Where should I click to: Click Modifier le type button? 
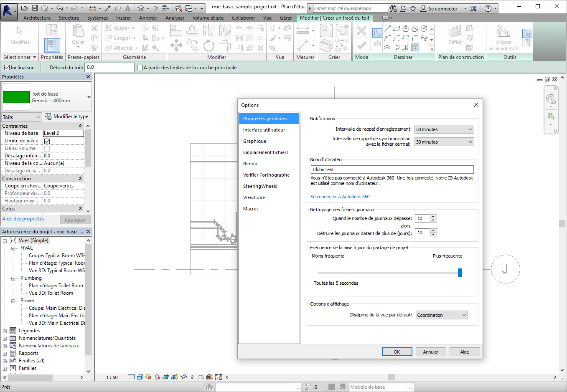66,116
